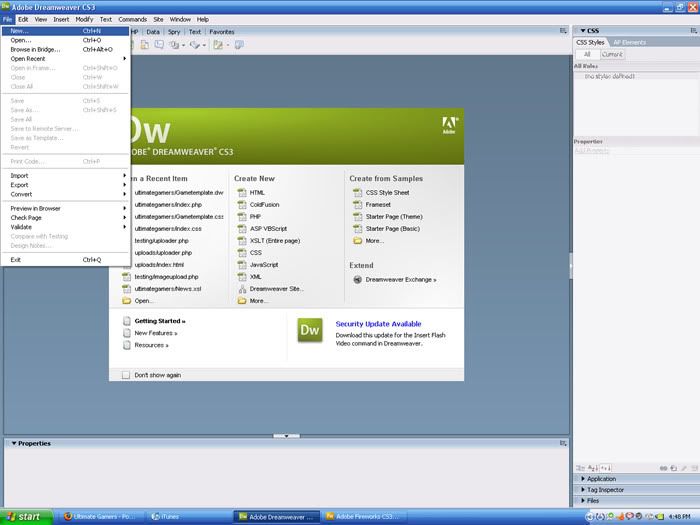700x525 pixels.
Task: Open the CSS panel options menu icon
Action: (693, 30)
